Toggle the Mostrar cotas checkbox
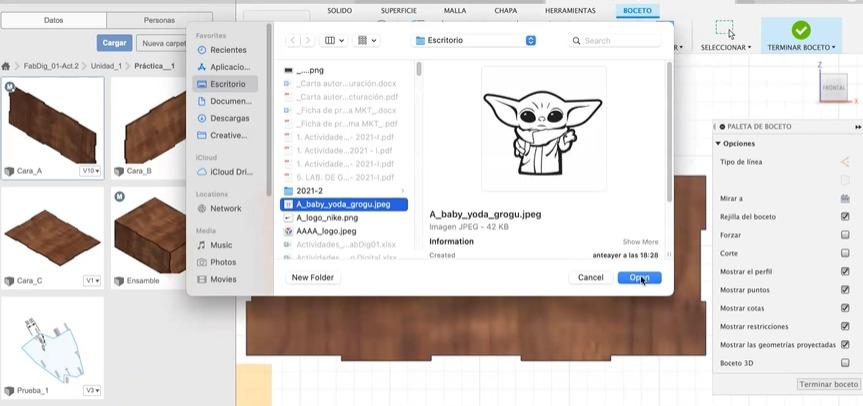The width and height of the screenshot is (863, 406). [845, 308]
